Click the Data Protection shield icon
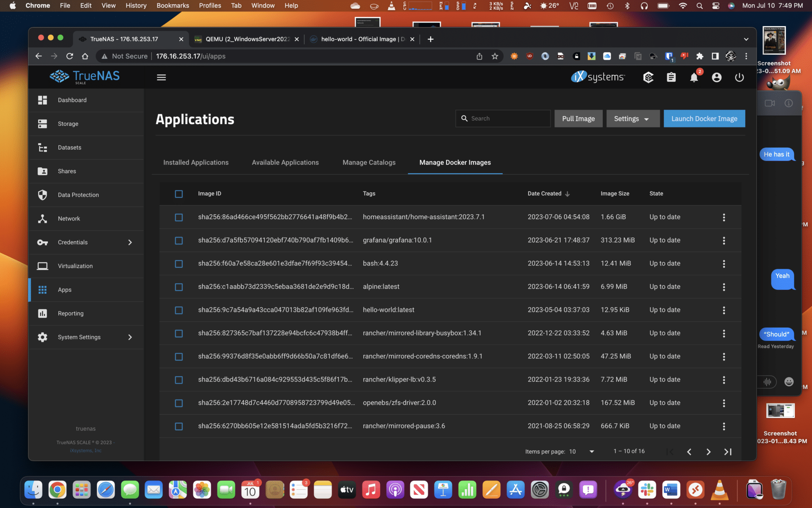 pyautogui.click(x=42, y=195)
